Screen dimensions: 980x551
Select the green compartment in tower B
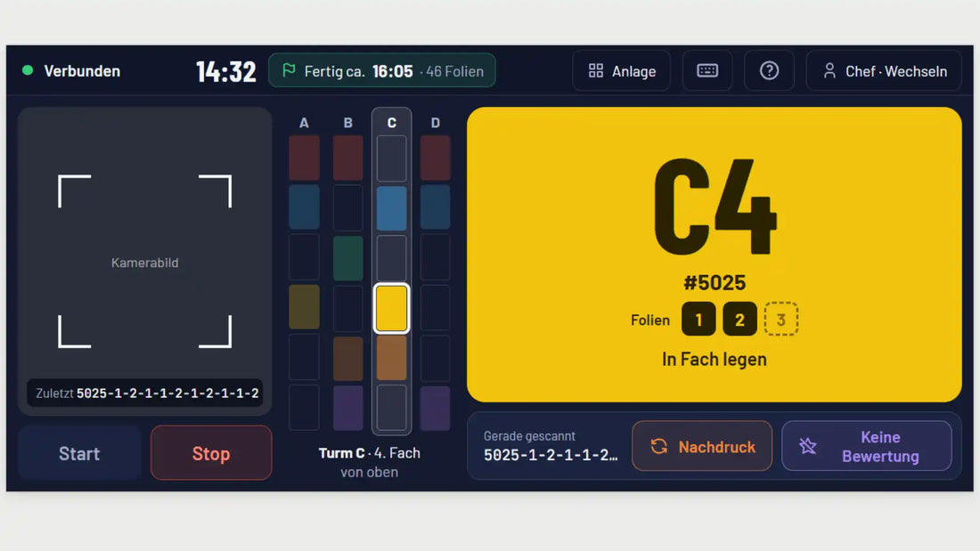coord(348,258)
